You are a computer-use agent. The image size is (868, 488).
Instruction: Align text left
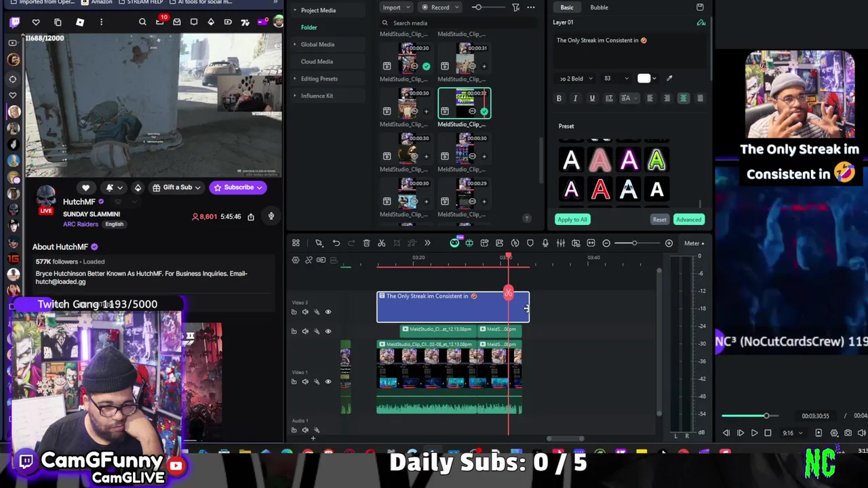650,98
